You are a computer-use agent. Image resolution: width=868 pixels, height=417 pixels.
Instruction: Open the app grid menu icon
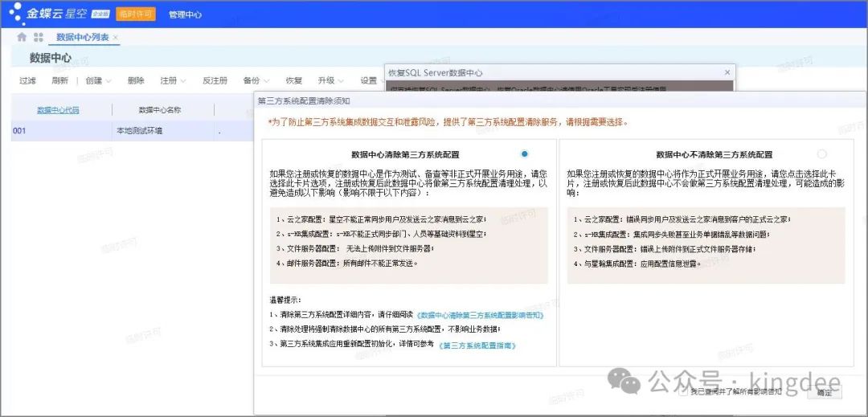point(39,37)
